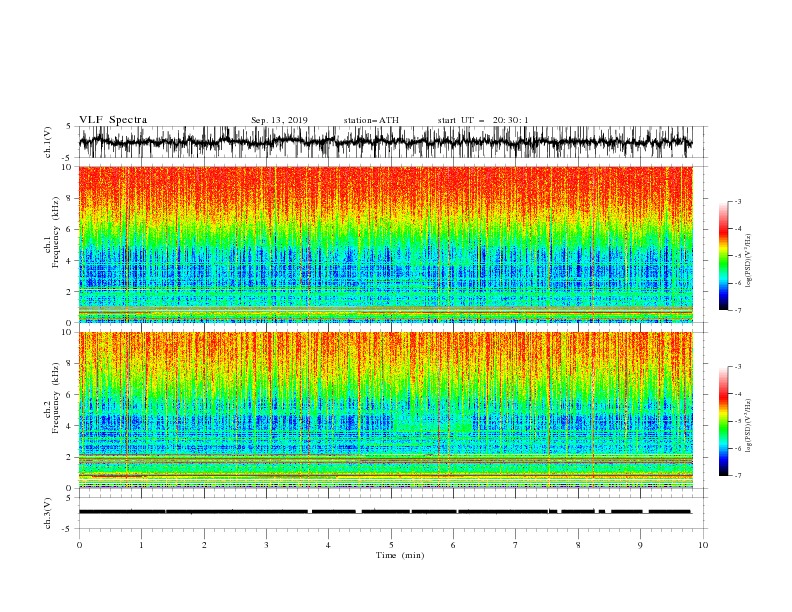Click the "VLF Spectra" plot title
792x612 pixels.
click(113, 120)
